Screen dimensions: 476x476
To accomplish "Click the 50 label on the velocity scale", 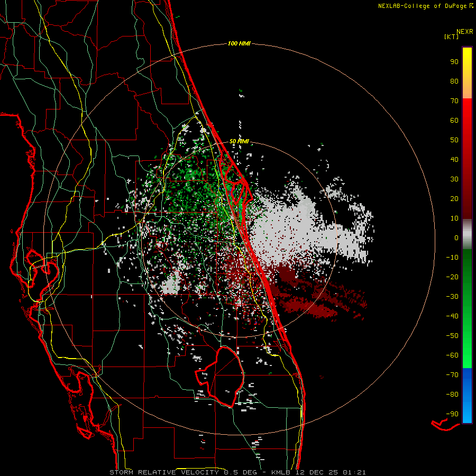I will [454, 140].
